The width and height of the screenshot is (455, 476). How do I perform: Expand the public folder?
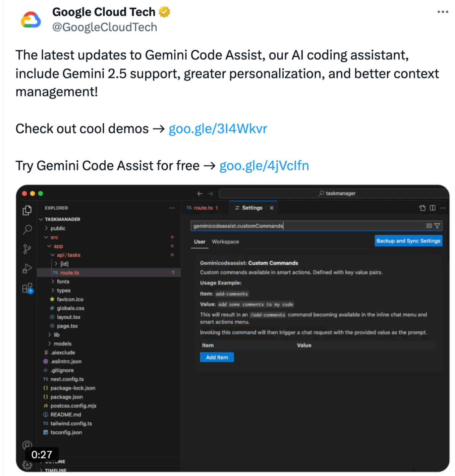pos(58,228)
